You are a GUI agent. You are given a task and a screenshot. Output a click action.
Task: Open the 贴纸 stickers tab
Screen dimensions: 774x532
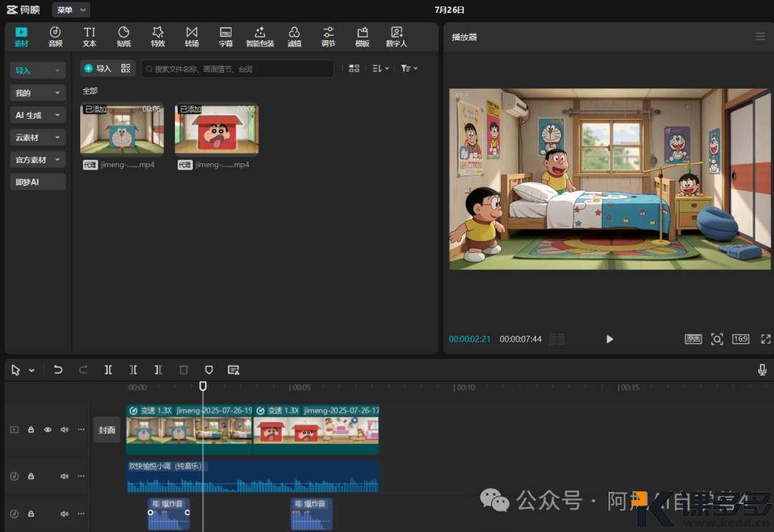(123, 37)
